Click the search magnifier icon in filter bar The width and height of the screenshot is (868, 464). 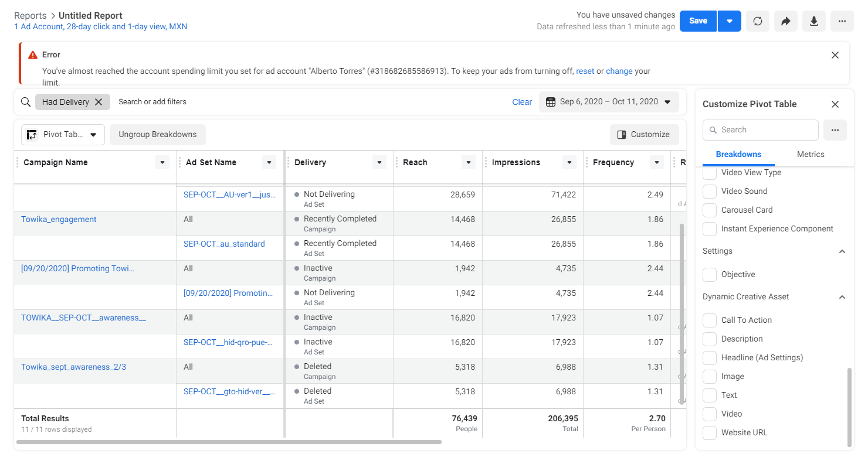(x=26, y=102)
